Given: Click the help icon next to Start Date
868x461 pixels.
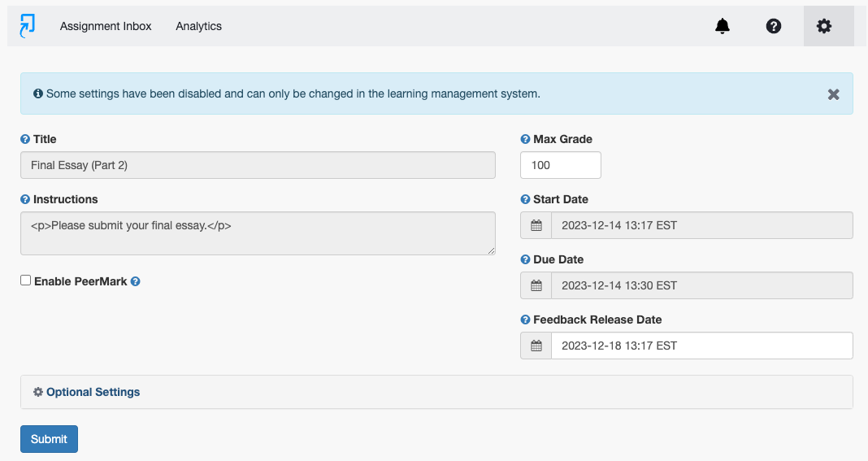Looking at the screenshot, I should pos(525,199).
